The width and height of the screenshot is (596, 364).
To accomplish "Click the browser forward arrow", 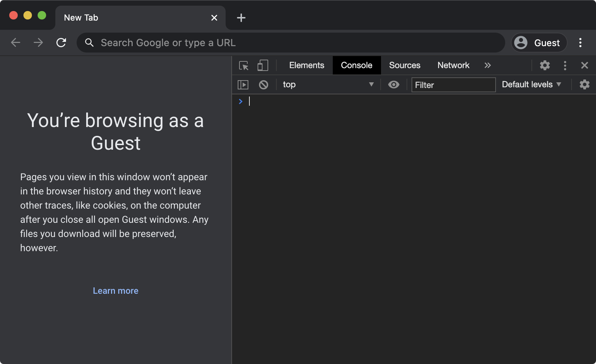I will [38, 43].
